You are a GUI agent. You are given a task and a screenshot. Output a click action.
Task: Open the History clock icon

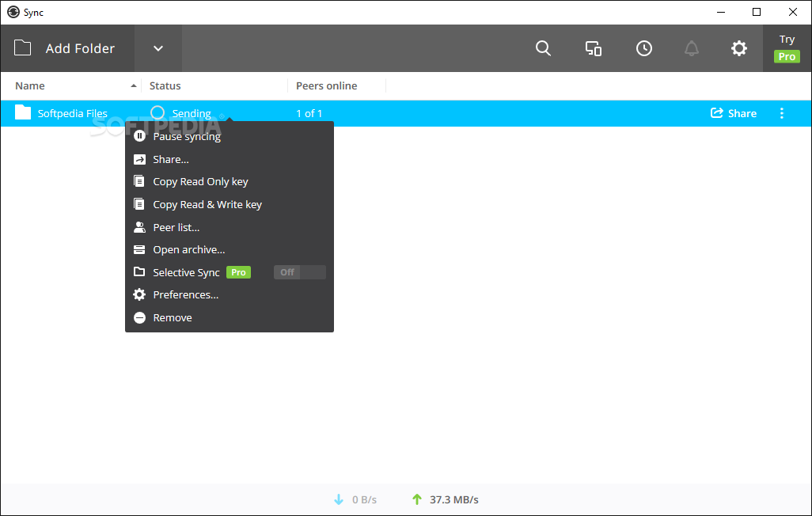coord(643,48)
